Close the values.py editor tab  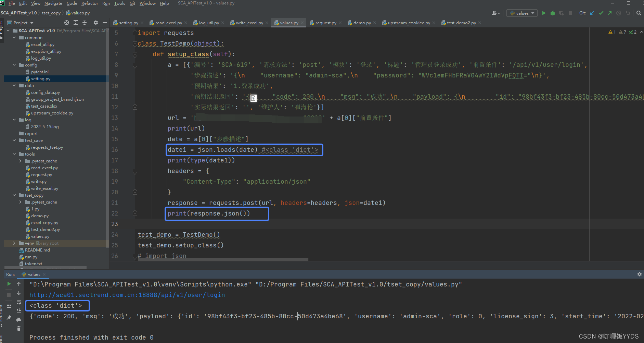click(x=302, y=23)
